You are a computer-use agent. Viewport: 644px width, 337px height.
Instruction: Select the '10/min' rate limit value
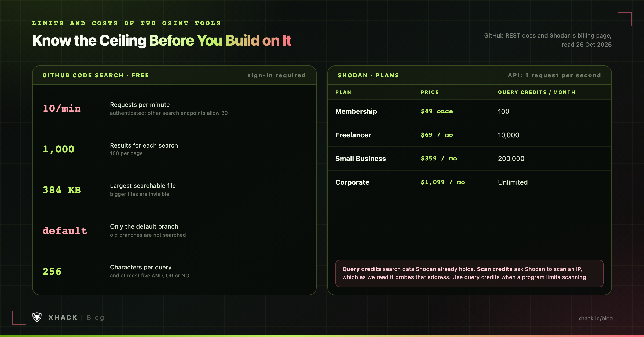coord(62,108)
